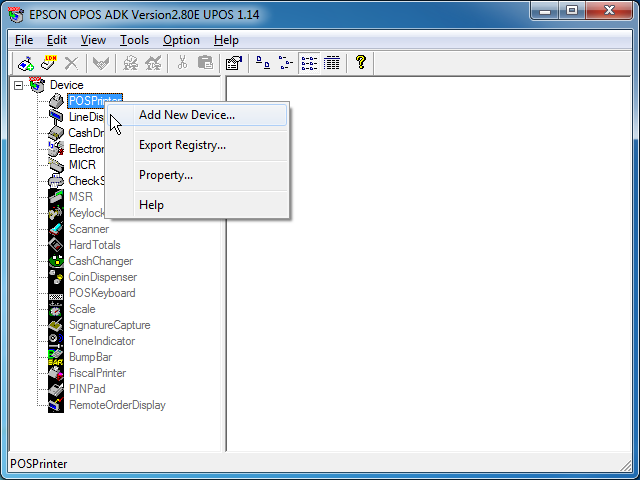
Task: Select the Device label in the tree
Action: click(x=67, y=85)
